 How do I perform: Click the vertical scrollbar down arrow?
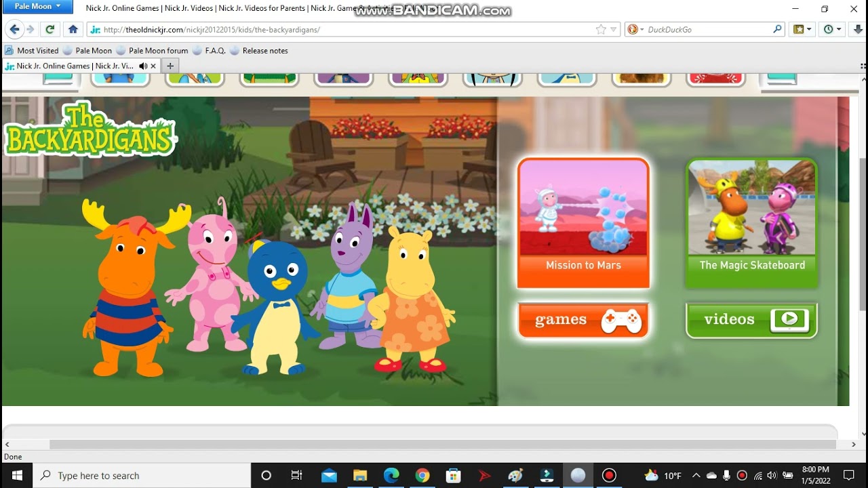tap(863, 434)
